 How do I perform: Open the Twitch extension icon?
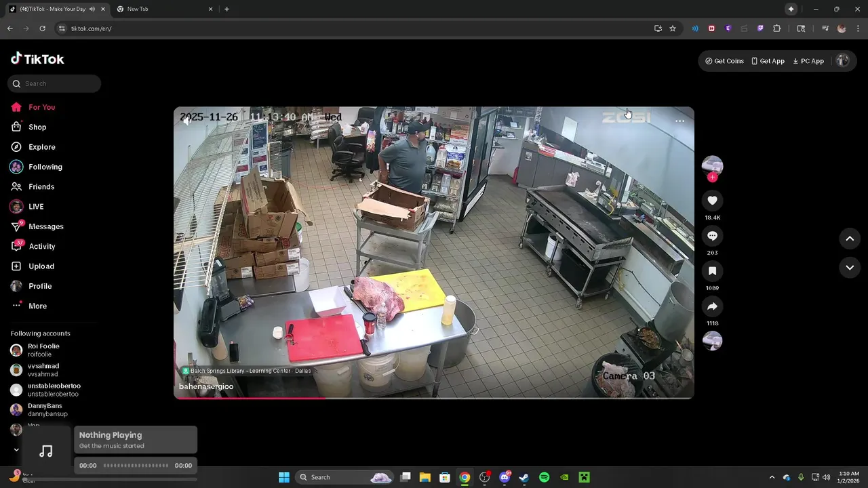click(760, 28)
